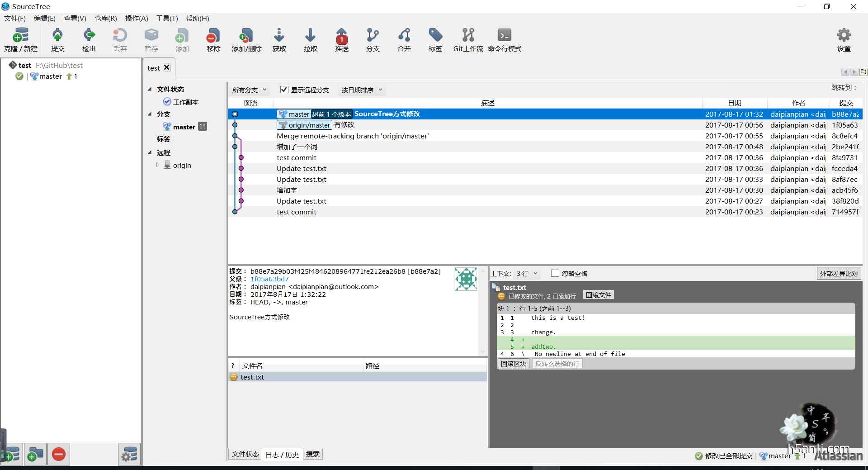Toggle Ignore whitespace (忽略空格) checkbox

555,273
